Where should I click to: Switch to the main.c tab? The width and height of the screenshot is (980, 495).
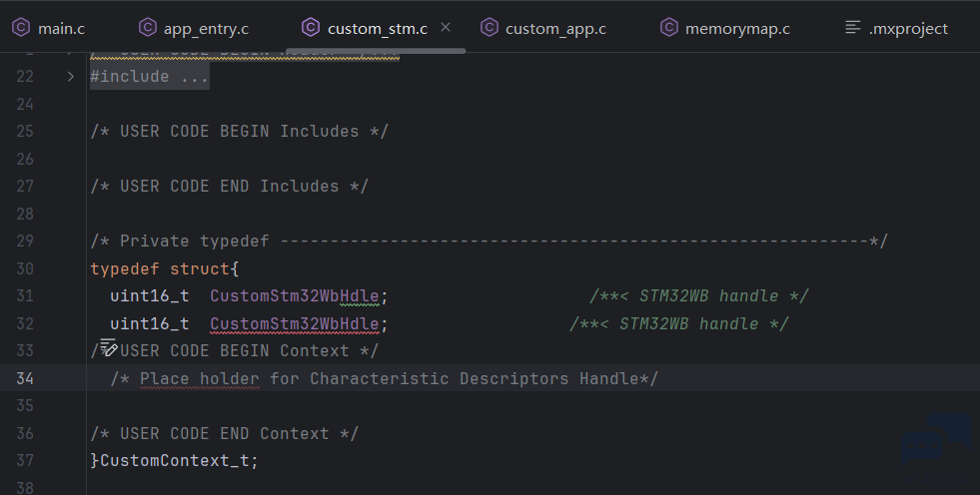(x=49, y=28)
